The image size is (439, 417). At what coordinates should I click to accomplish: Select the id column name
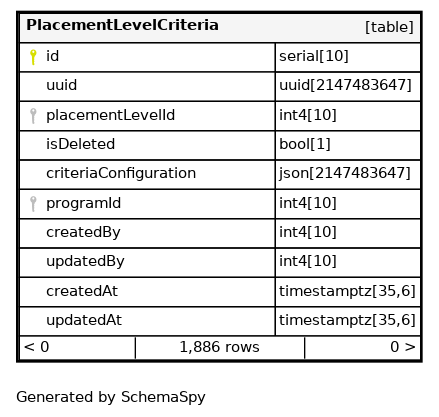point(53,56)
